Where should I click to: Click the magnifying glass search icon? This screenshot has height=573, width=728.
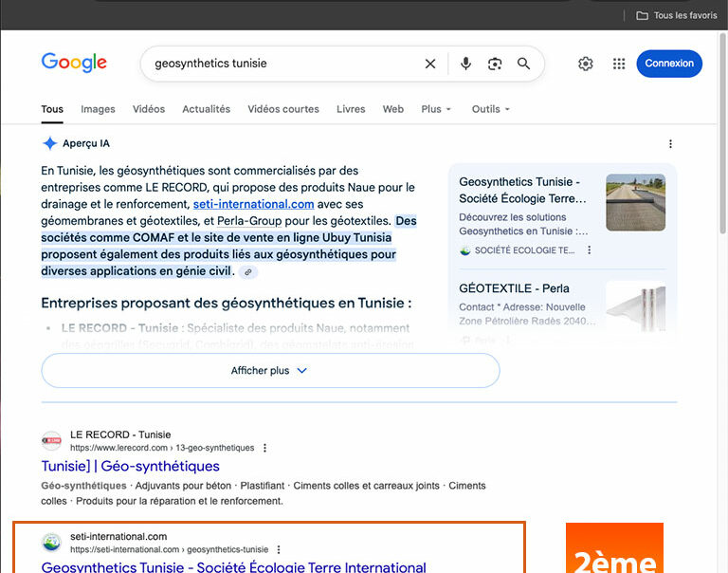tap(523, 64)
